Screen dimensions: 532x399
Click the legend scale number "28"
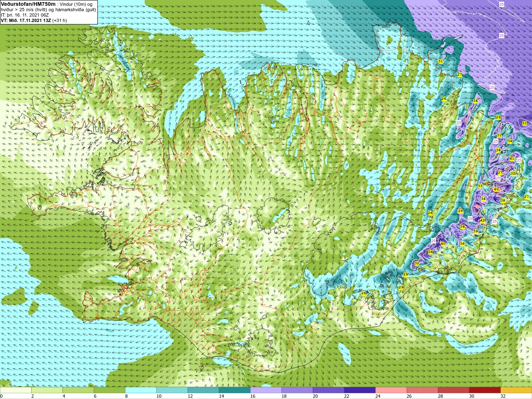pos(441,396)
